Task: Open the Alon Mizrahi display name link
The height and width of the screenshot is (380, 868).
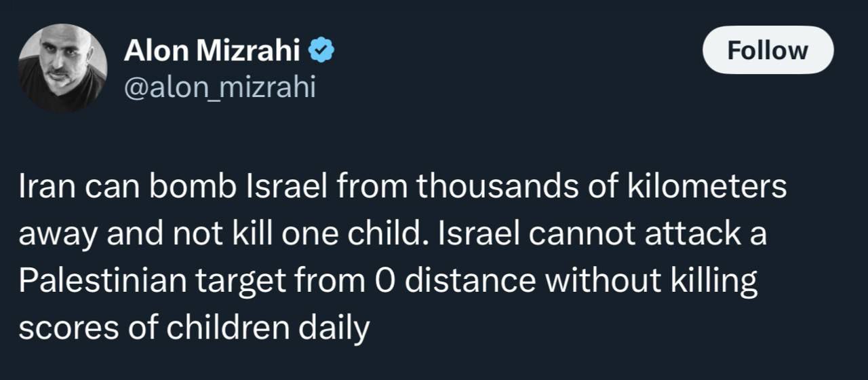Action: 212,52
